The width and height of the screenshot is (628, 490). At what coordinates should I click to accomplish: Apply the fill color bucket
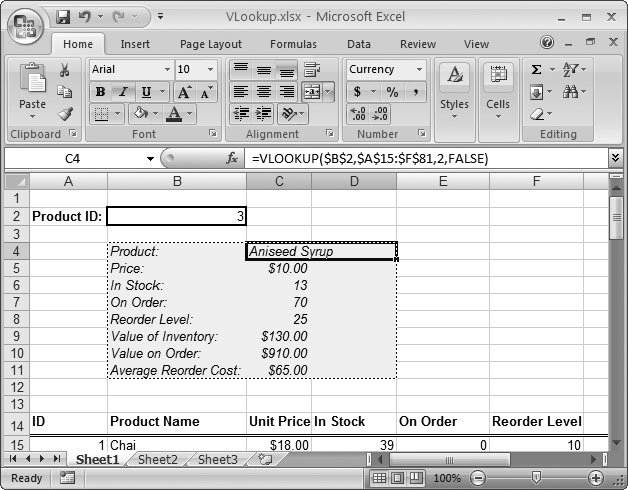[141, 114]
